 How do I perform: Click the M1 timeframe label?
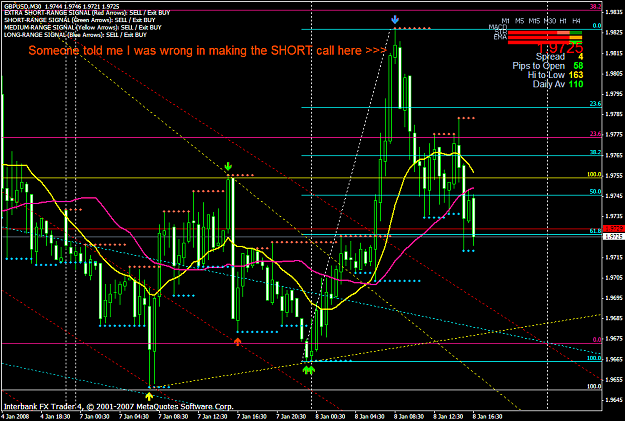505,21
